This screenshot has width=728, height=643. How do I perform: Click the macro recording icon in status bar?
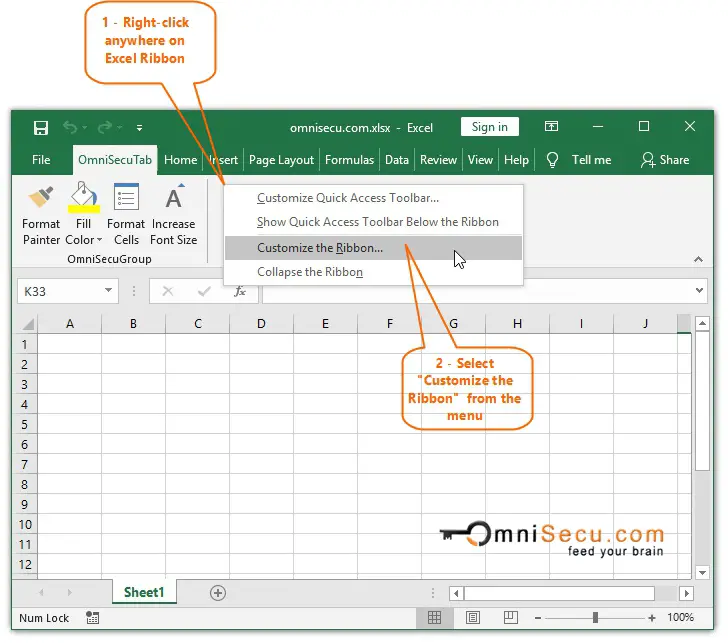tap(92, 617)
